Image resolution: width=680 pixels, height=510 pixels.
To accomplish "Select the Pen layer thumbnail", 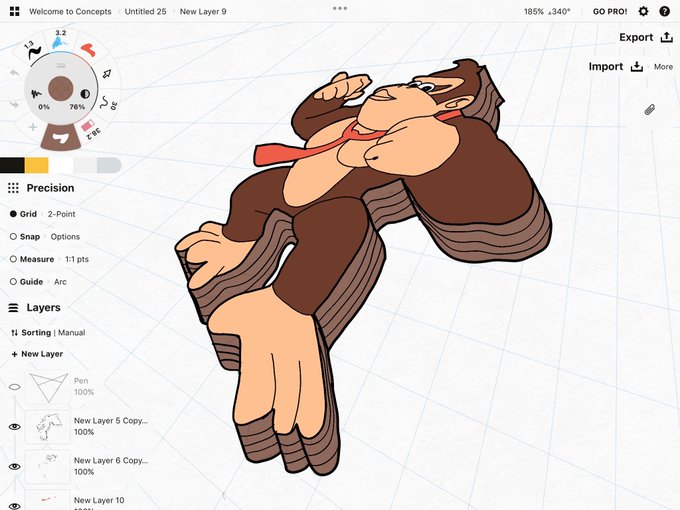I will click(48, 386).
